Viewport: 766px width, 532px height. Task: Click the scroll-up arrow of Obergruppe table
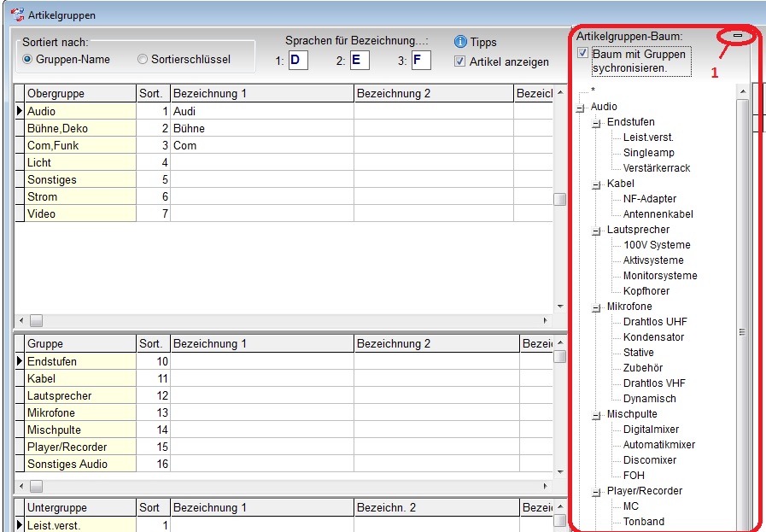pos(560,93)
